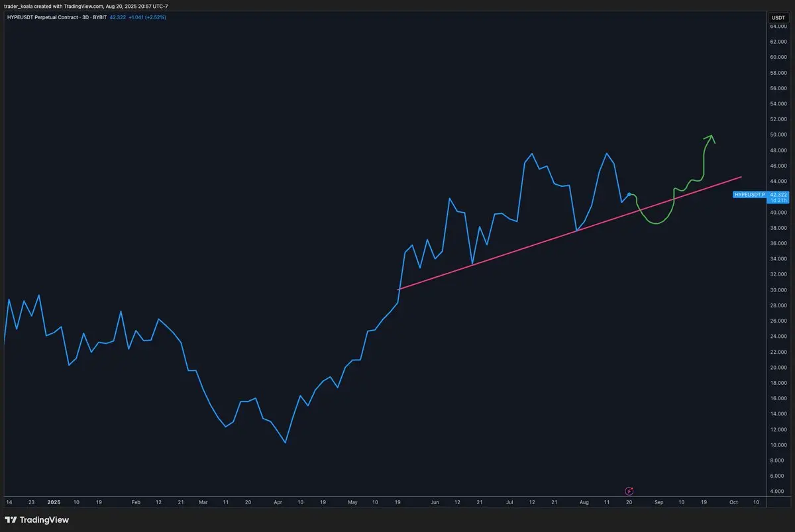Click the May label on time axis

tap(352, 503)
